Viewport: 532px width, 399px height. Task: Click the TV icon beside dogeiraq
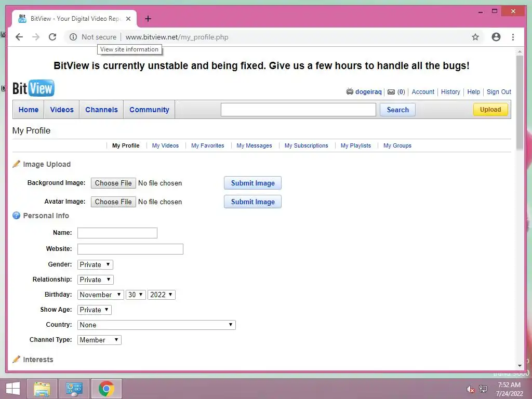tap(350, 91)
